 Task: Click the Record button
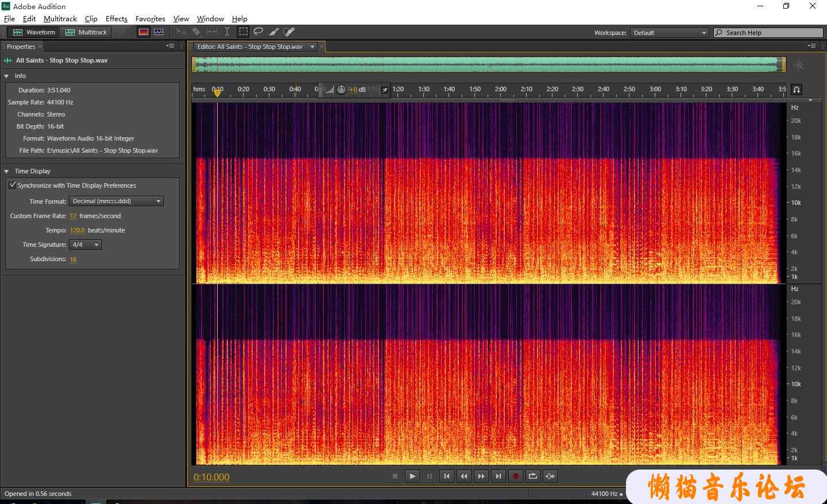coord(516,476)
